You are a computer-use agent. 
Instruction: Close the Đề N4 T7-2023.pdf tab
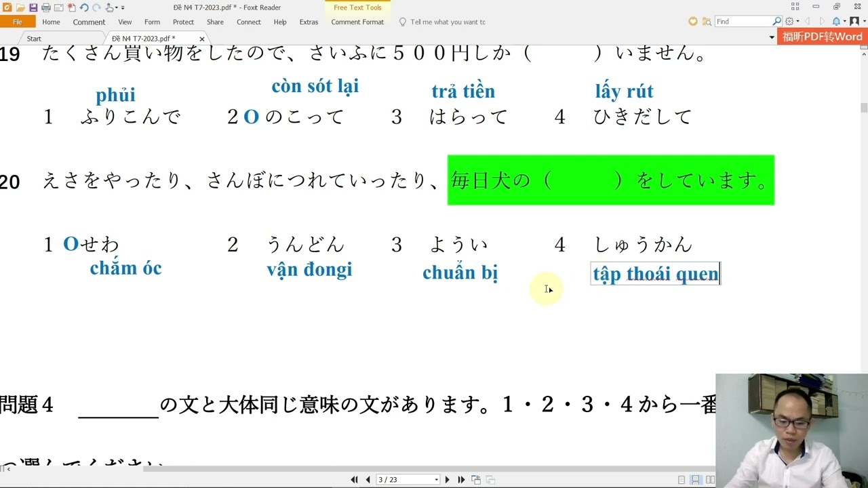tap(201, 39)
